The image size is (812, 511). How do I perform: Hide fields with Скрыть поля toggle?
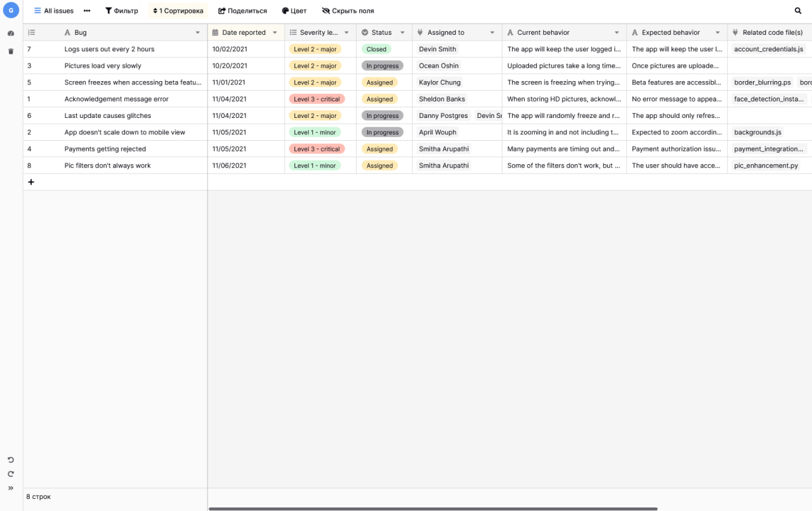(348, 11)
